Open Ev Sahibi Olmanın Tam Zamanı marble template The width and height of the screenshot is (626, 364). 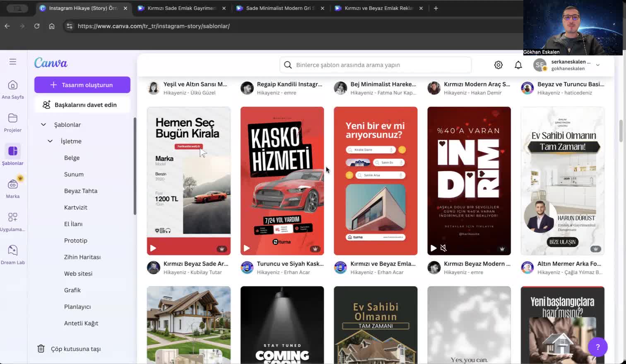click(x=563, y=181)
